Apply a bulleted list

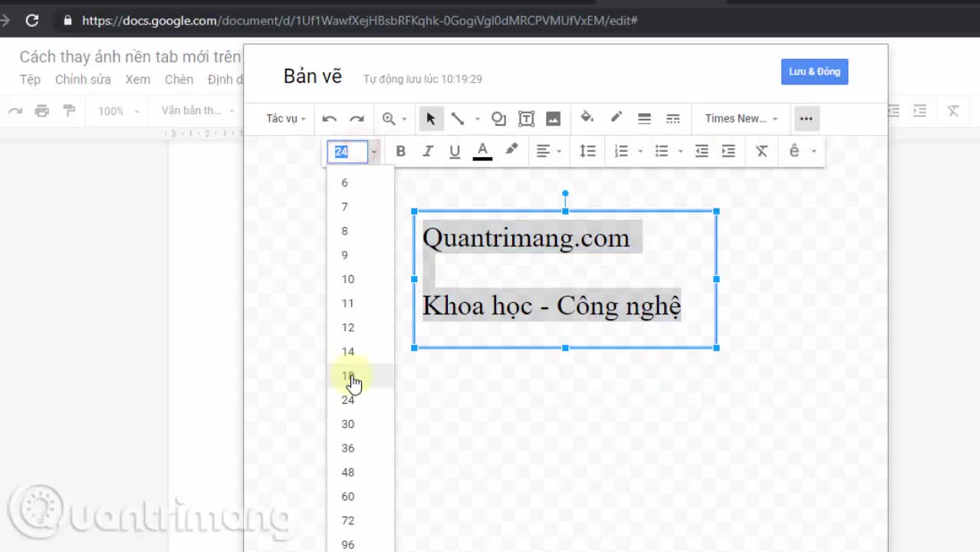pyautogui.click(x=662, y=151)
